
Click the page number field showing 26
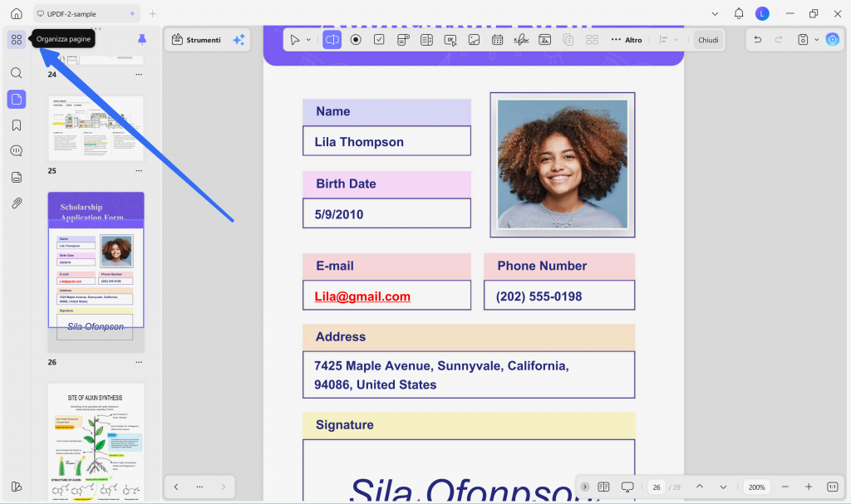(657, 487)
